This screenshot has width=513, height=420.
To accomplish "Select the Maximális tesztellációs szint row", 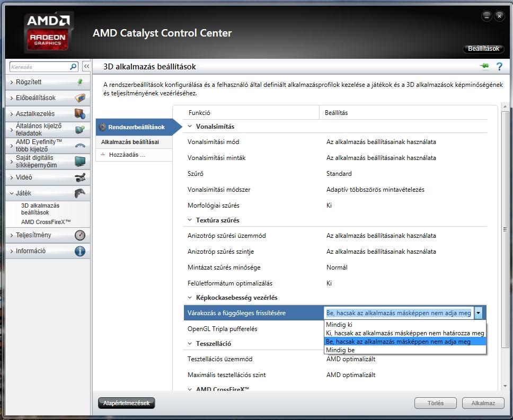I will [x=335, y=375].
